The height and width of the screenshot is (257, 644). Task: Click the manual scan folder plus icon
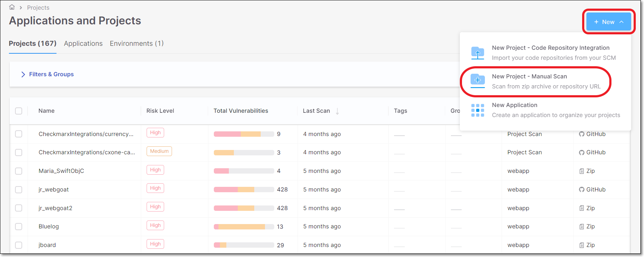click(478, 81)
